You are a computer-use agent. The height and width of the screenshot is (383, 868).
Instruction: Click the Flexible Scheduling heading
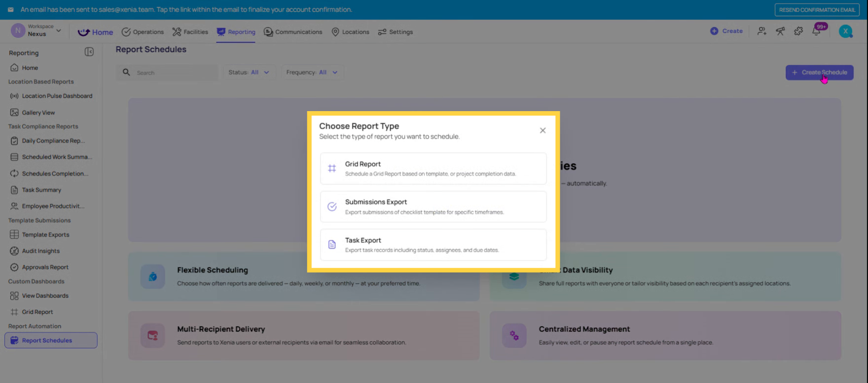[212, 270]
